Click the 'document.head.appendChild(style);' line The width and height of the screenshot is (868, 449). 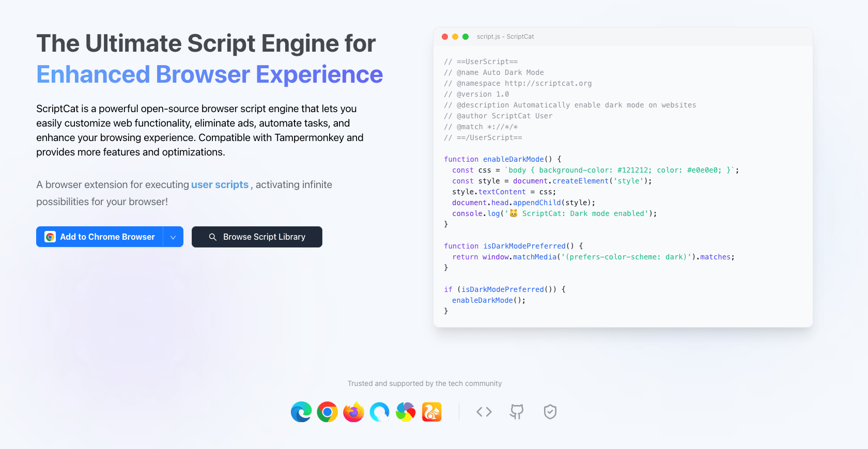coord(524,203)
